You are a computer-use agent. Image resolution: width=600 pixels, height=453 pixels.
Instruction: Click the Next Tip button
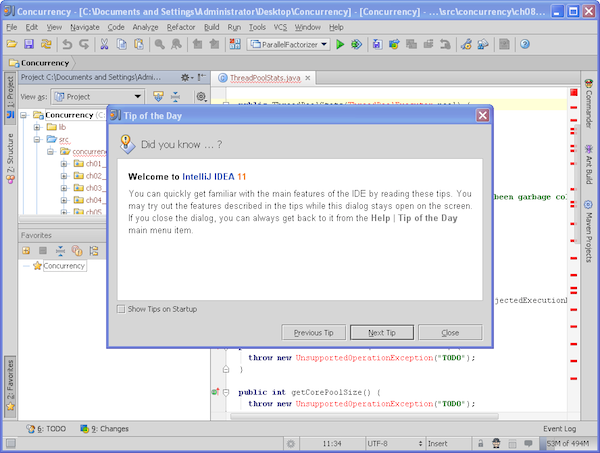pyautogui.click(x=382, y=332)
